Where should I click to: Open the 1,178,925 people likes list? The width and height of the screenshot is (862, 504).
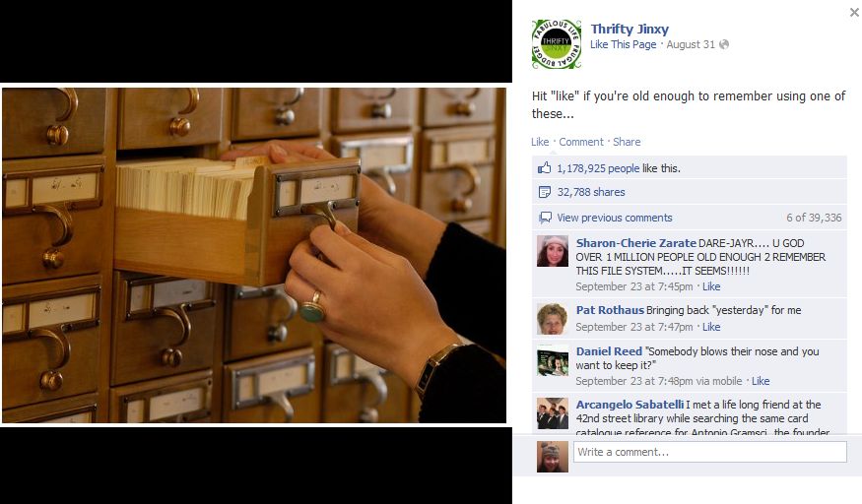click(598, 168)
